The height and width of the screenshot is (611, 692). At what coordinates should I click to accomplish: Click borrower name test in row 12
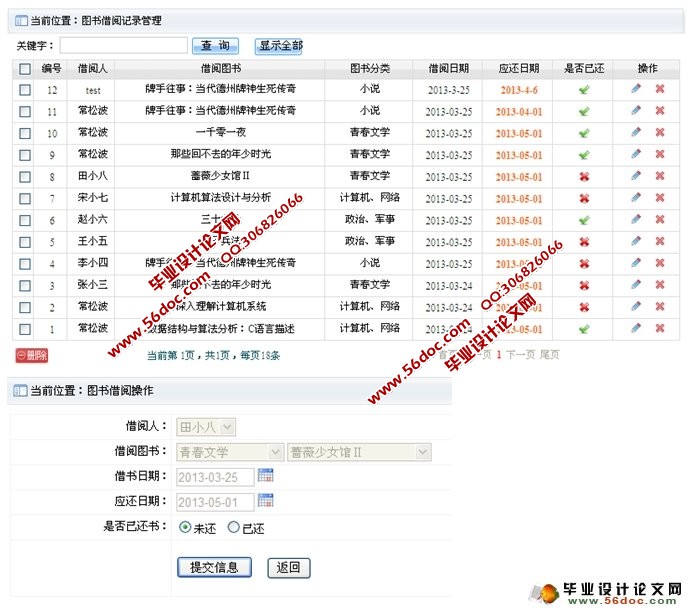[x=93, y=91]
